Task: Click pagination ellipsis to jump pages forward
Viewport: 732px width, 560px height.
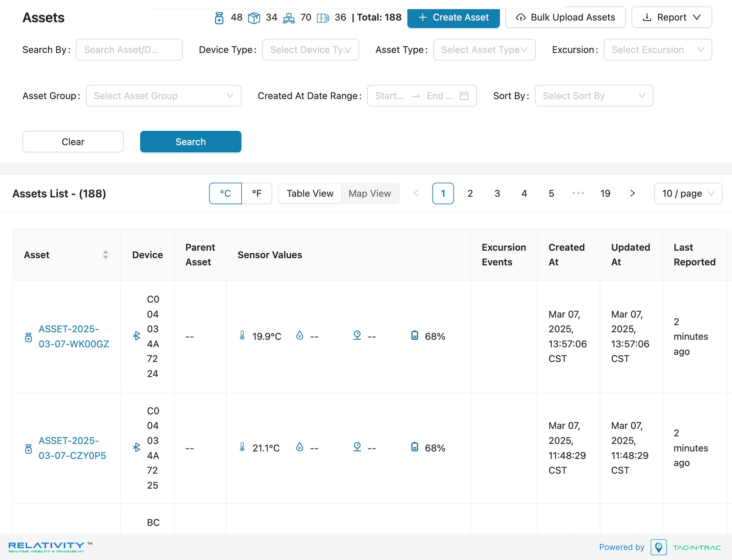Action: pos(578,193)
